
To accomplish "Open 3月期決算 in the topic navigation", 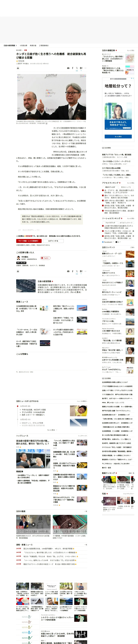I will click(x=24, y=46).
